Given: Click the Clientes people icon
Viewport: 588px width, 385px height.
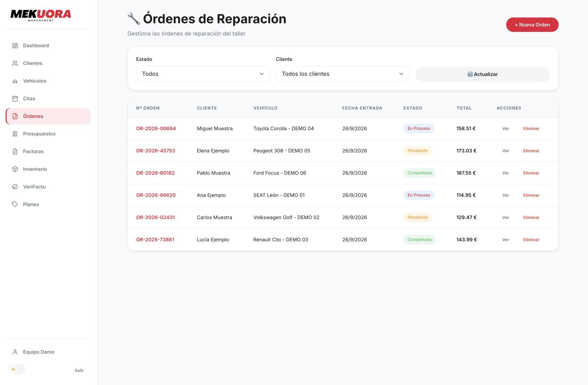Looking at the screenshot, I should pos(15,63).
